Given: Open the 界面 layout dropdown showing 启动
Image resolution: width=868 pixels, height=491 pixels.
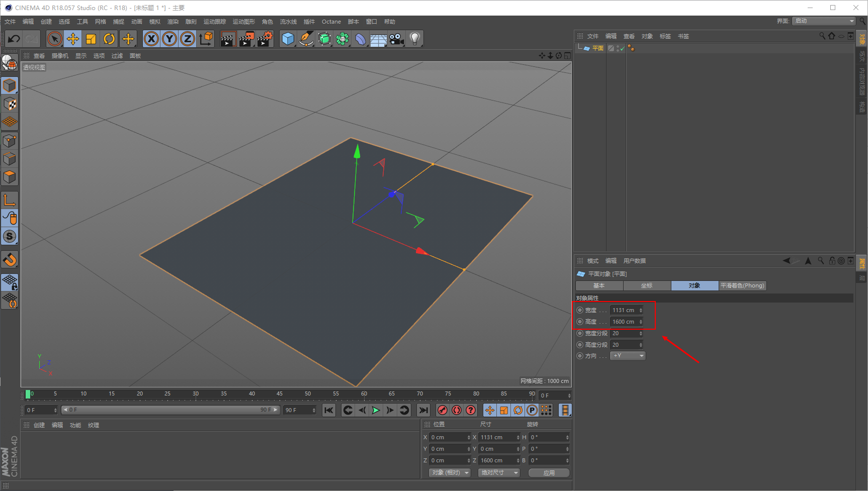Looking at the screenshot, I should pyautogui.click(x=824, y=21).
